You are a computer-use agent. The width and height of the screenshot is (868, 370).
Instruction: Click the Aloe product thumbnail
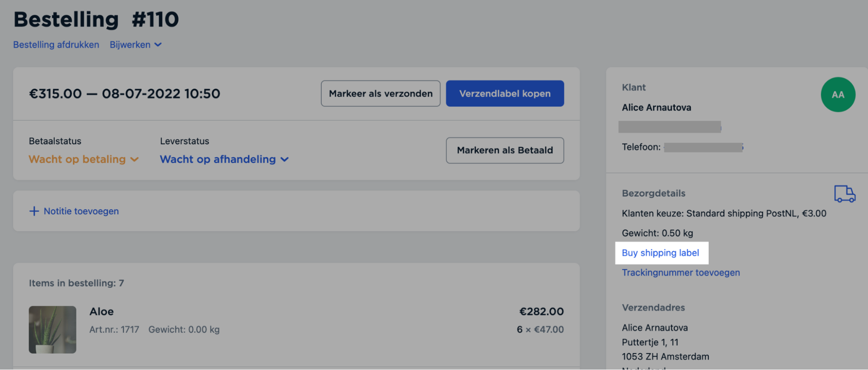pyautogui.click(x=52, y=329)
